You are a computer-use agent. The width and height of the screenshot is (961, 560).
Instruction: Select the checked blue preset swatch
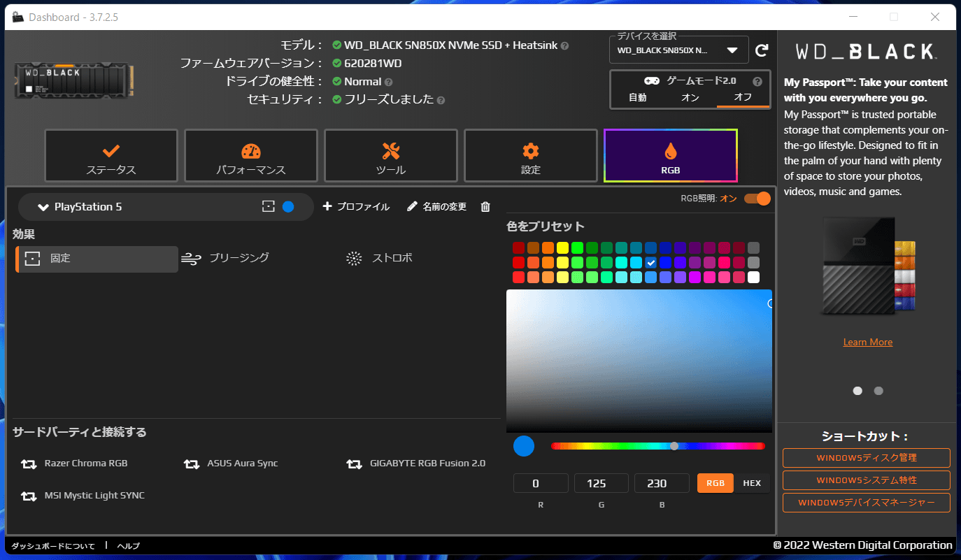pos(651,263)
